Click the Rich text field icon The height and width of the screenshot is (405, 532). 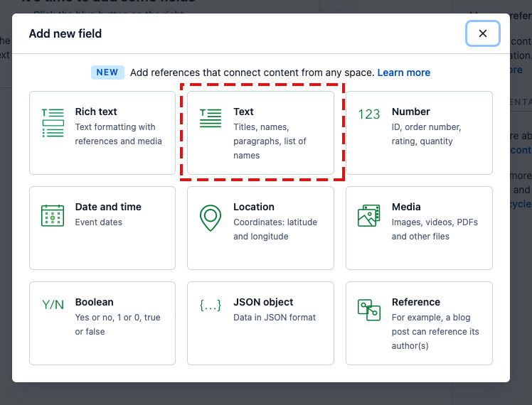[x=53, y=123]
